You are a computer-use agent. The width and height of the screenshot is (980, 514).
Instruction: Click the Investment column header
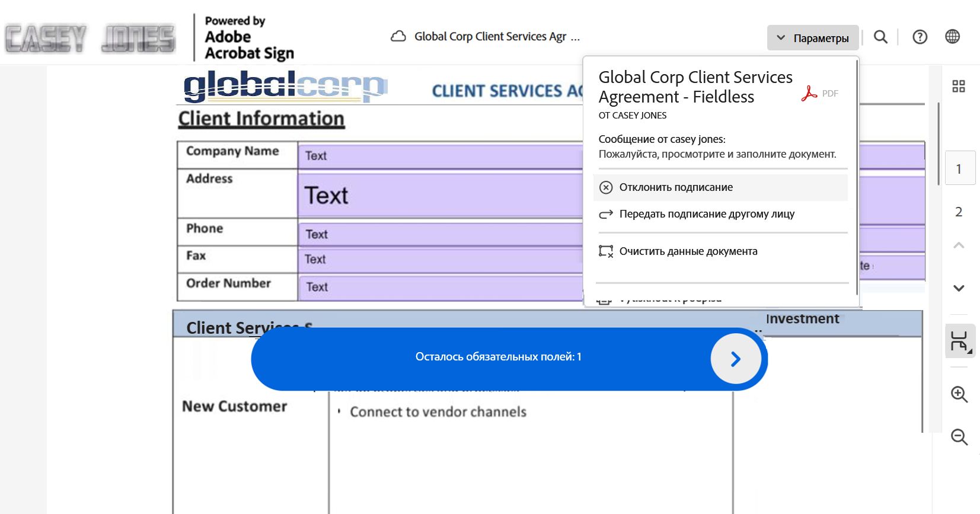click(802, 319)
